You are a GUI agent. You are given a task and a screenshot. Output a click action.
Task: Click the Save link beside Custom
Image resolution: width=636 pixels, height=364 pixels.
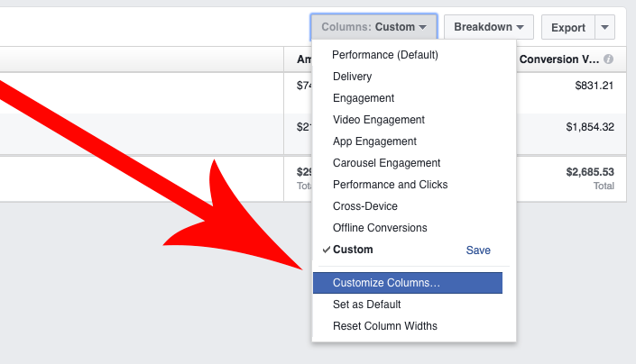point(478,250)
